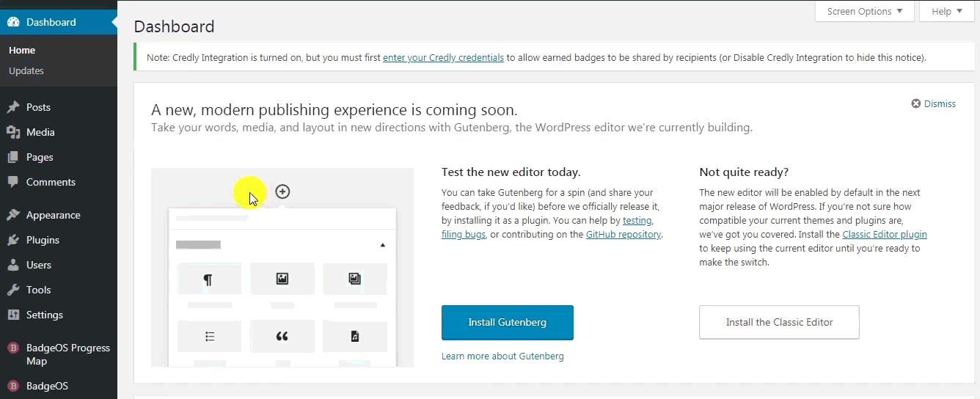Open the Updates submenu item

click(26, 70)
